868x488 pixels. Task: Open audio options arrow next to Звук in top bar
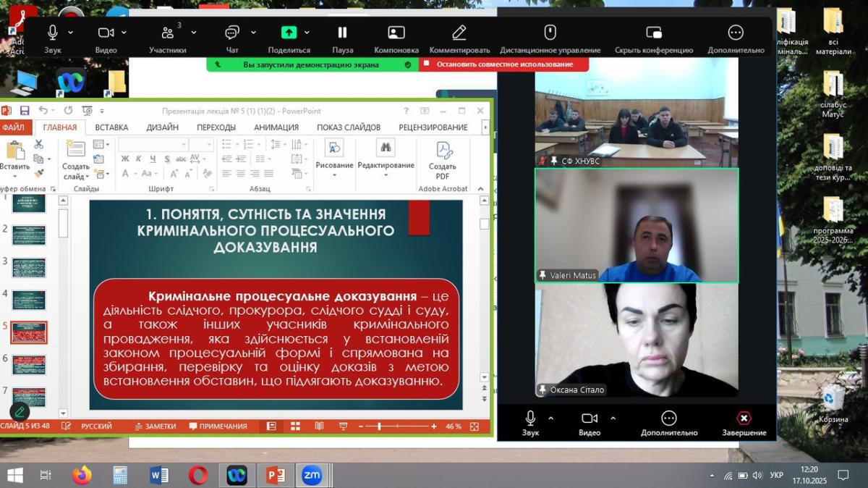coord(70,33)
